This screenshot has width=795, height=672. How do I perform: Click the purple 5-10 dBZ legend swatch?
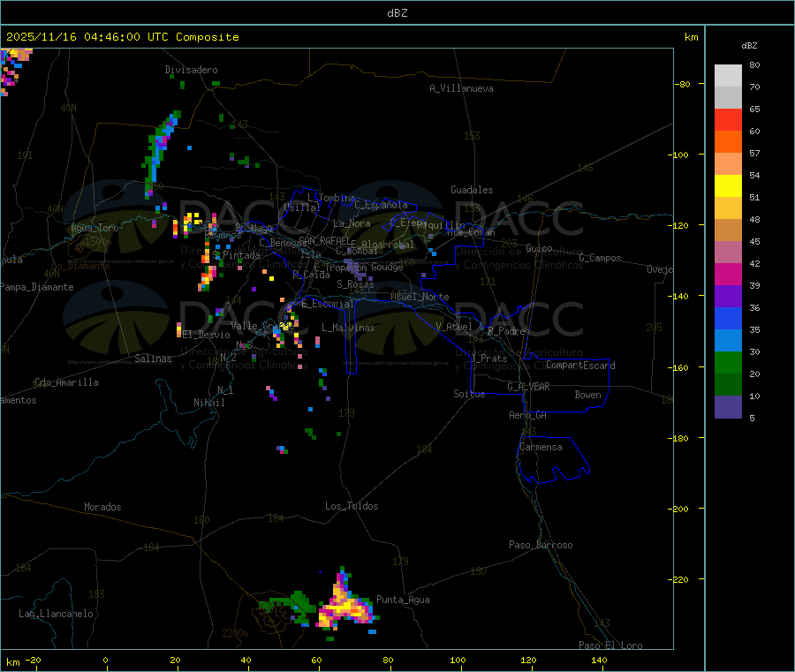pos(728,407)
